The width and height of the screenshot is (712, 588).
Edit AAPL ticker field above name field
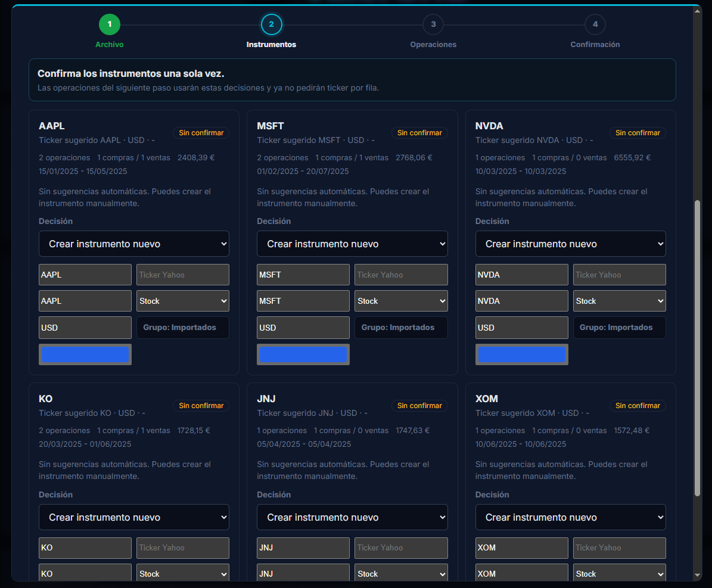pos(85,275)
